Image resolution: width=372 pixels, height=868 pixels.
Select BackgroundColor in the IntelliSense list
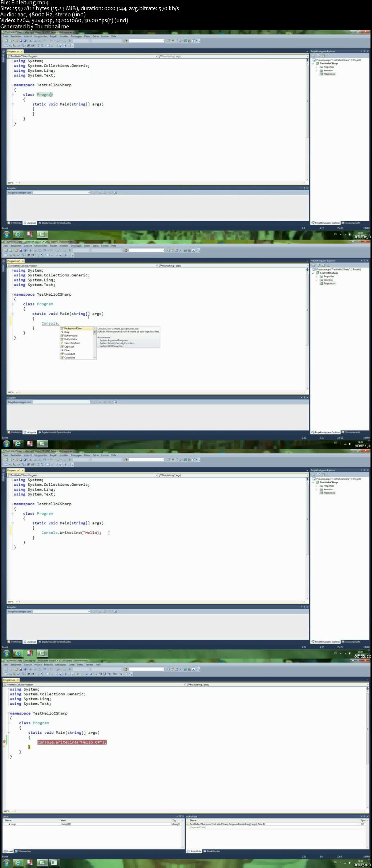click(77, 328)
